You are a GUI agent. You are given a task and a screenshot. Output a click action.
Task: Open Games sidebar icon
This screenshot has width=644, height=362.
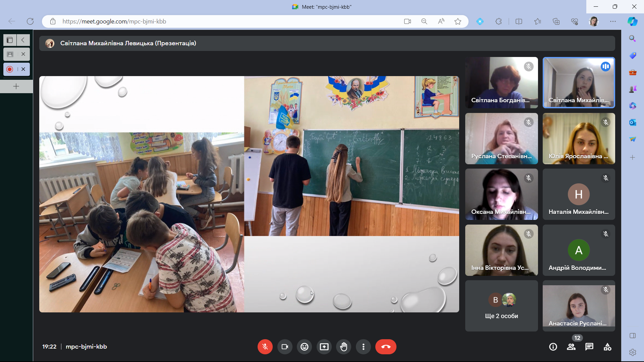(633, 89)
